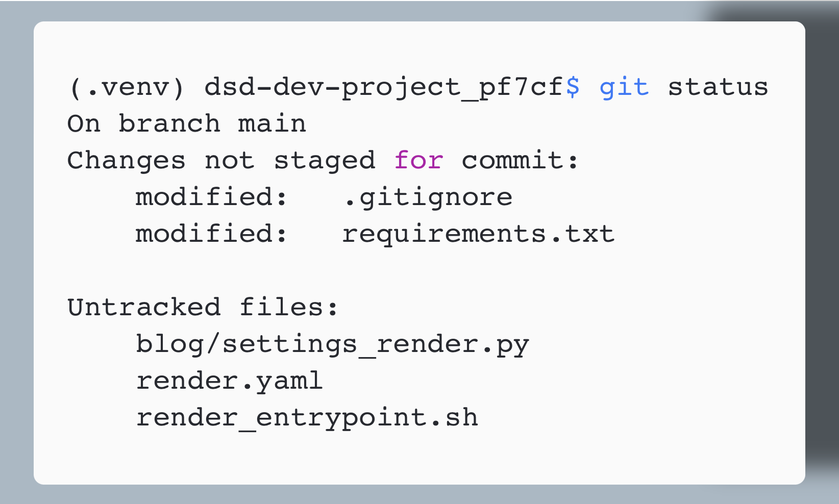Click the render.yaml file name
Screen dimensions: 839x504
coord(229,381)
